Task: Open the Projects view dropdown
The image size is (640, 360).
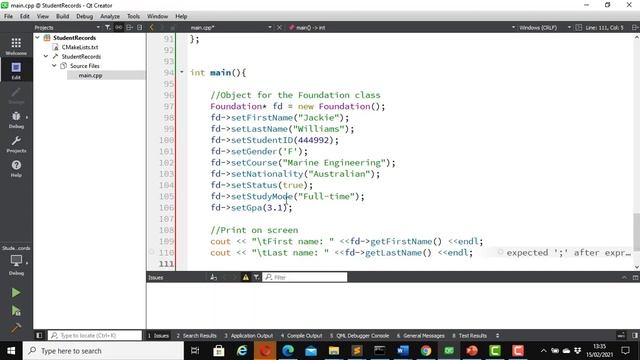Action: tap(67, 27)
